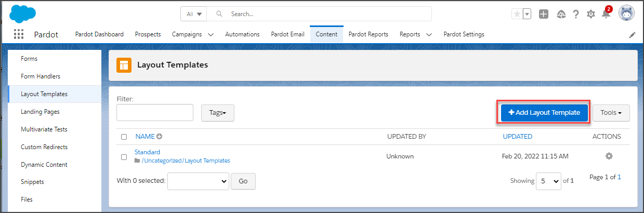
Task: Check the box for Standard template
Action: [x=124, y=157]
